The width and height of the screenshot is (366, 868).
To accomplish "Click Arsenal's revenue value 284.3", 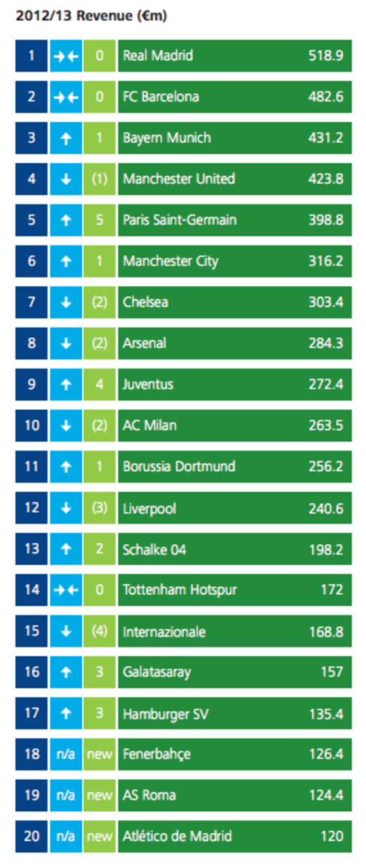I will 325,343.
